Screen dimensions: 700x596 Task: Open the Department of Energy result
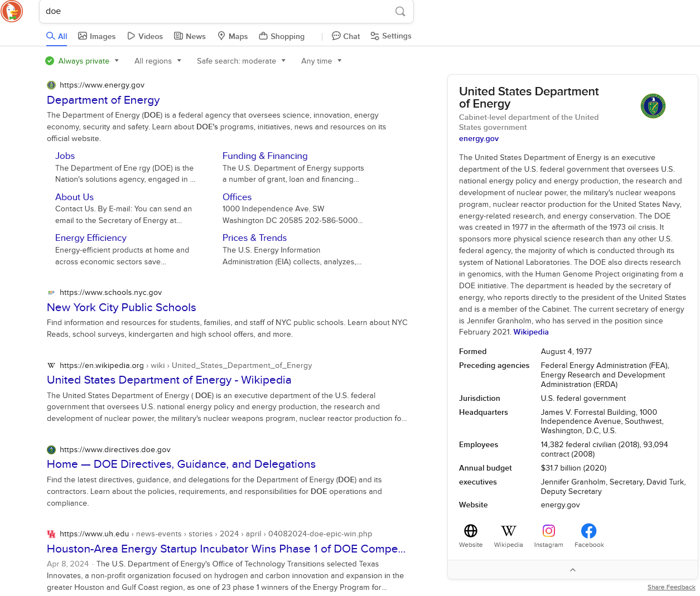click(103, 100)
